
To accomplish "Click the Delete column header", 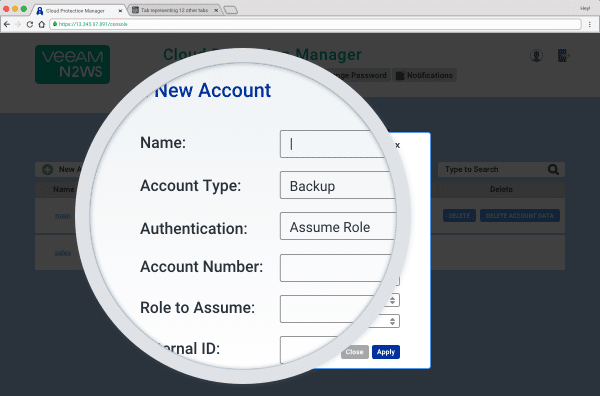I will (x=501, y=189).
